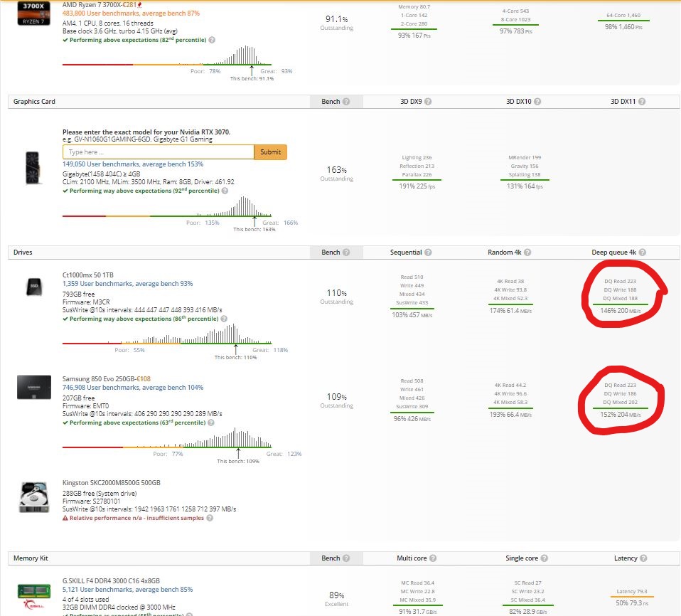Click the 110% Ct1000mx bench score
Image resolution: width=681 pixels, height=616 pixels.
(337, 293)
